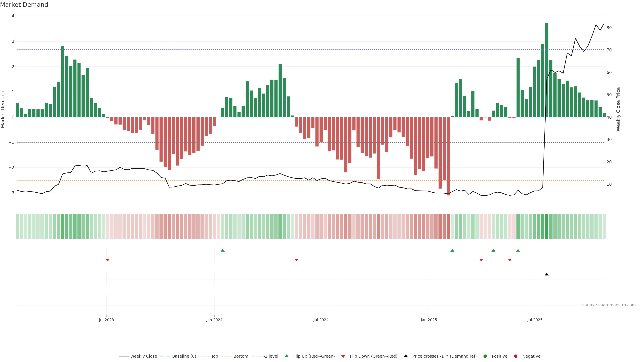Image resolution: width=644 pixels, height=362 pixels.
Task: Click the source: sharemaestro.com text
Action: 609,305
